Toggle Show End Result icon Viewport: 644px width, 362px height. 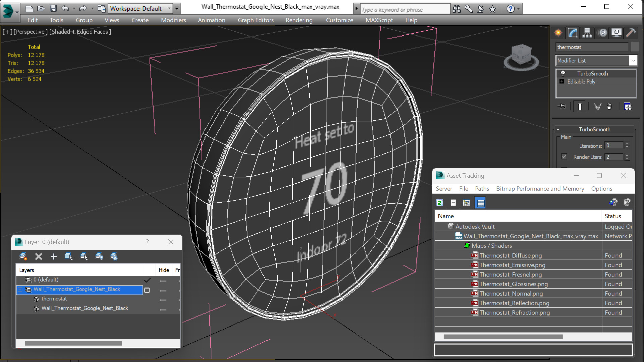click(x=580, y=106)
